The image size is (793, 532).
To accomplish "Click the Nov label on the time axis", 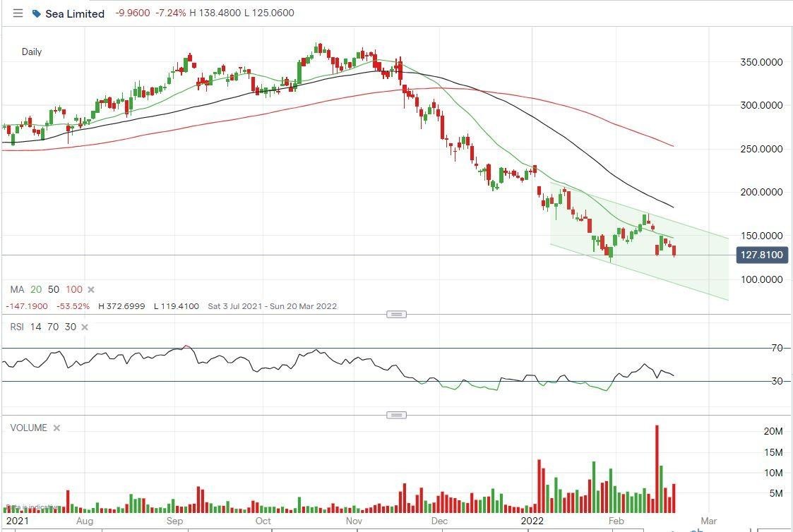I will click(354, 521).
